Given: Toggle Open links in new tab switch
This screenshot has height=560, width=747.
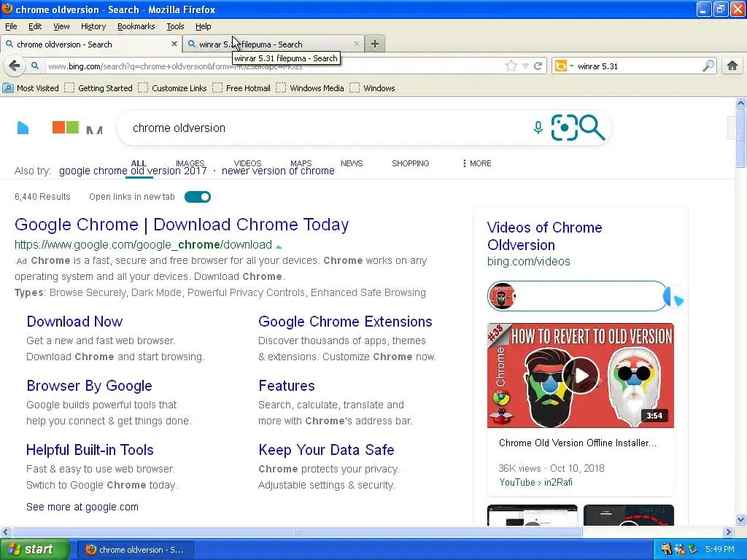Looking at the screenshot, I should [198, 197].
